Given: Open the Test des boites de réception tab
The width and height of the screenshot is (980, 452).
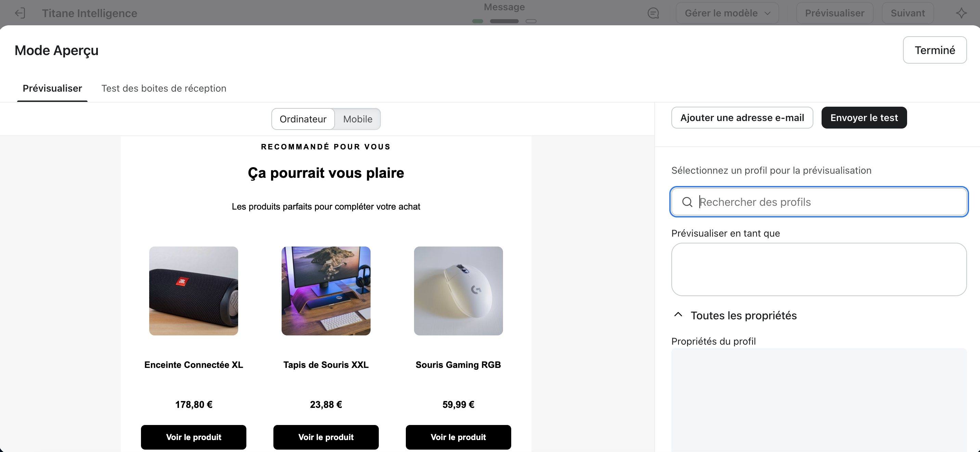Looking at the screenshot, I should 164,88.
